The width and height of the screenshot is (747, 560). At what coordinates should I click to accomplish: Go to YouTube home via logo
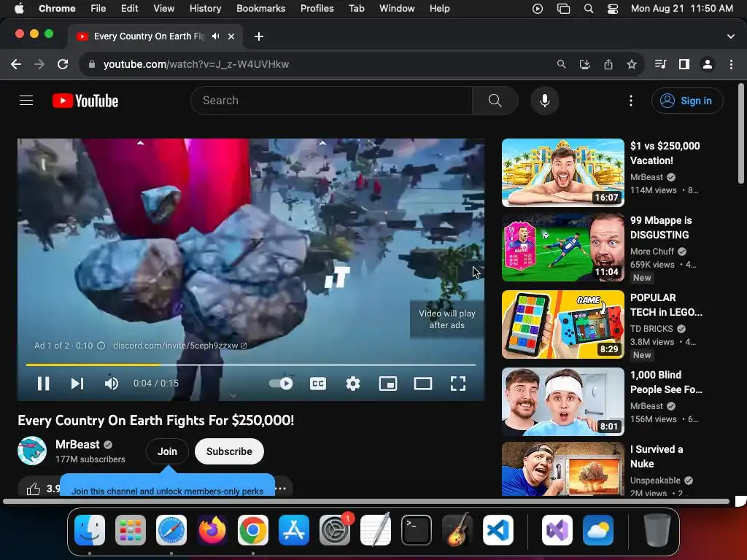[85, 101]
